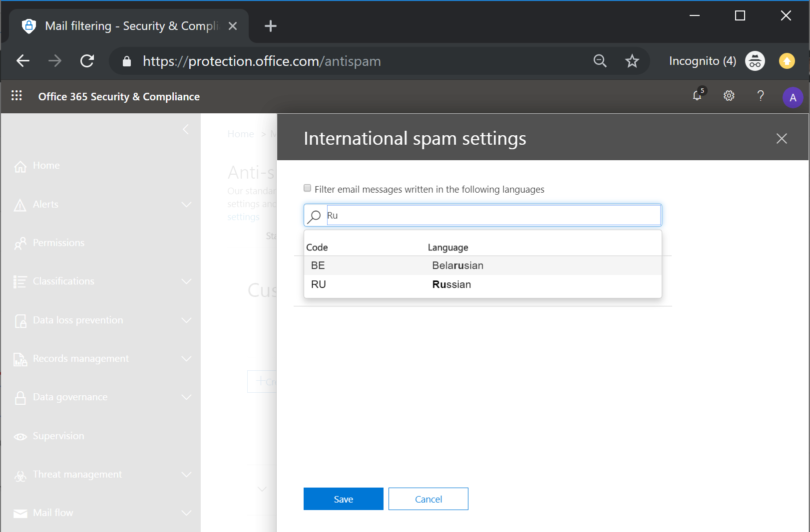
Task: Close the Mail filtering tab
Action: point(233,26)
